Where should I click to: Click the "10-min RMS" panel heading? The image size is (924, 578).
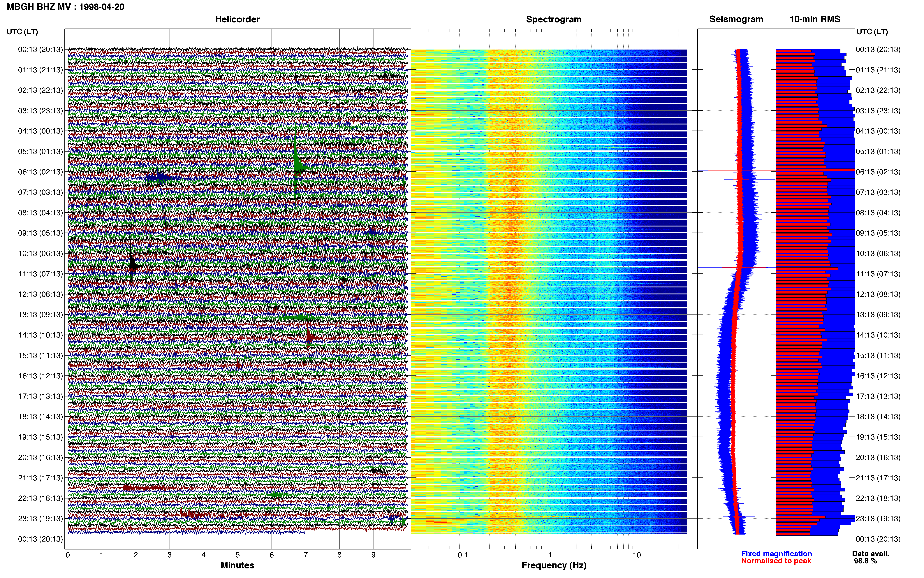coord(815,19)
